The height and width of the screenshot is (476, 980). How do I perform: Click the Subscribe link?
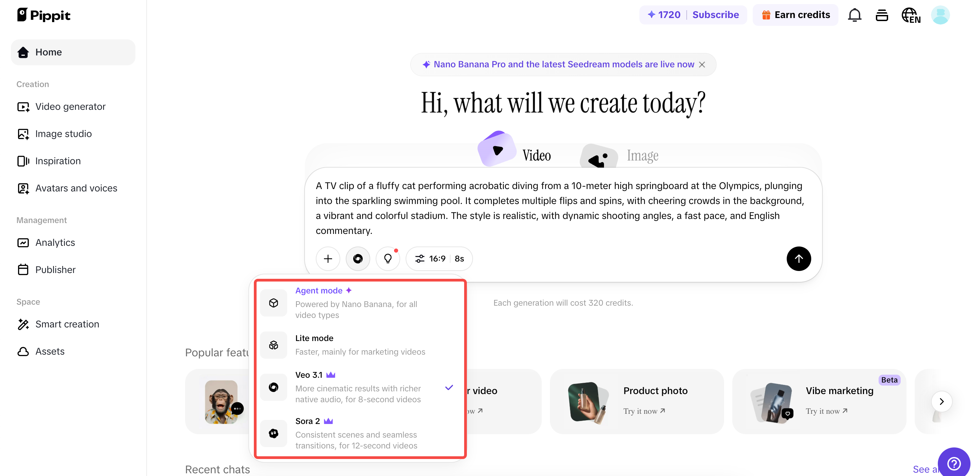(715, 14)
